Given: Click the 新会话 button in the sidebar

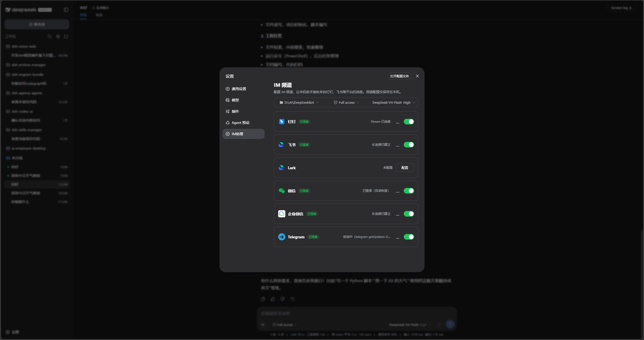Looking at the screenshot, I should click(37, 24).
